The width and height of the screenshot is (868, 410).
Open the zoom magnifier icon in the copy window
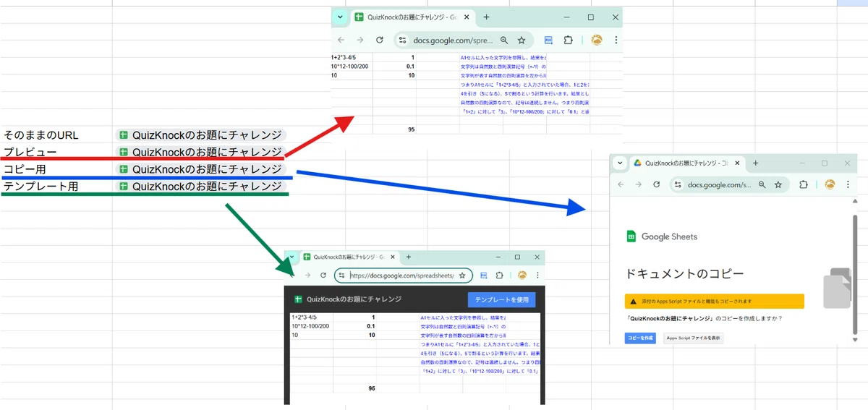[x=762, y=184]
